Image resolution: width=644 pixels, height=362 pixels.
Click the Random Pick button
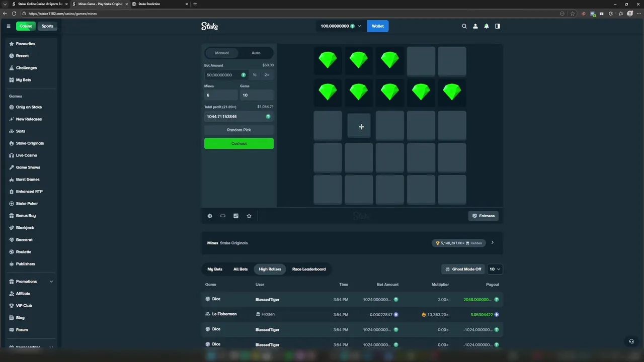click(239, 130)
